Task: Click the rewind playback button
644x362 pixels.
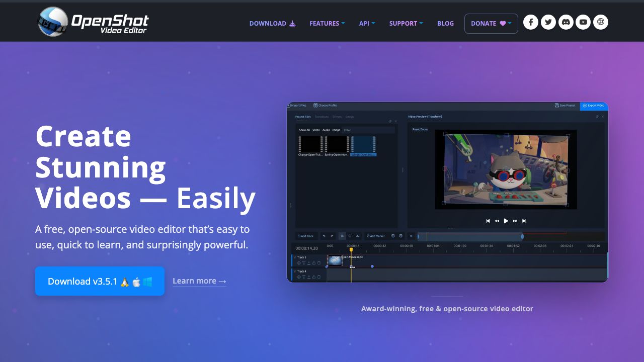Action: tap(497, 221)
